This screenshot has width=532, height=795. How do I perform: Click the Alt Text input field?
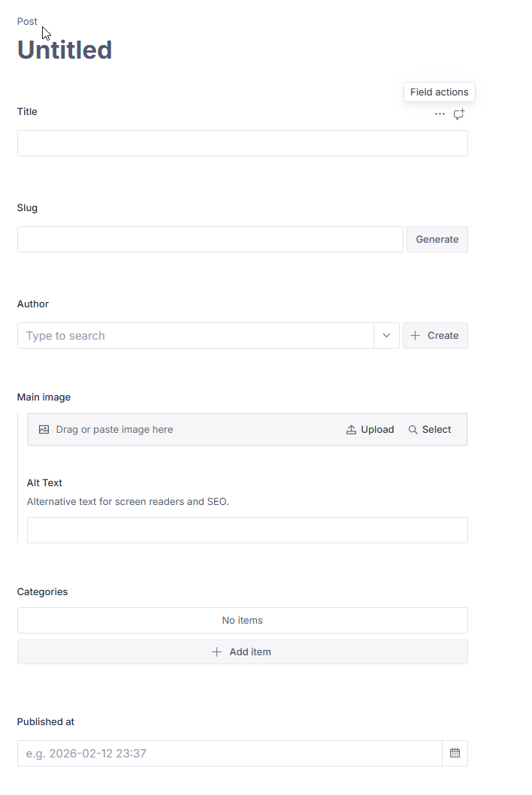pyautogui.click(x=247, y=531)
